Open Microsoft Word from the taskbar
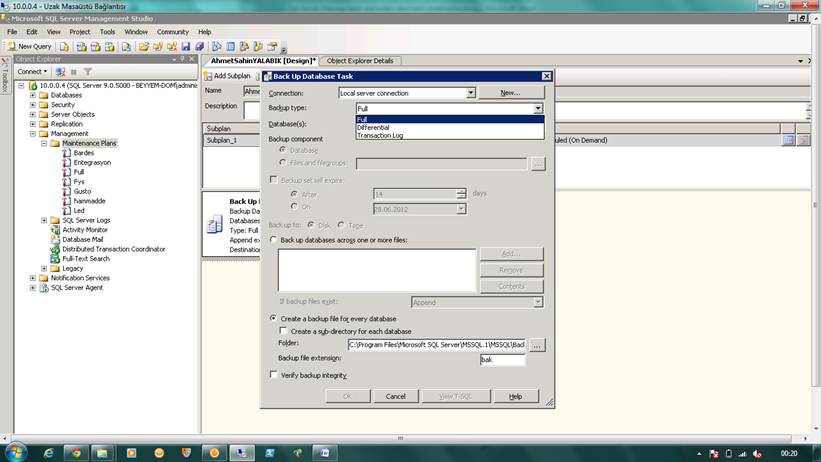Image resolution: width=821 pixels, height=462 pixels. coord(325,453)
